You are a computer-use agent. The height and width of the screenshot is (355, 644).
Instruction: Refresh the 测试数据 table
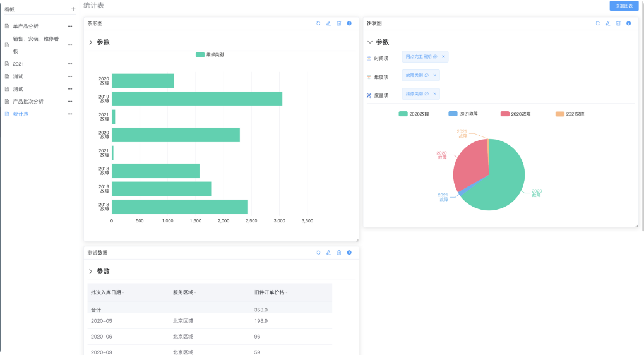[x=318, y=253]
